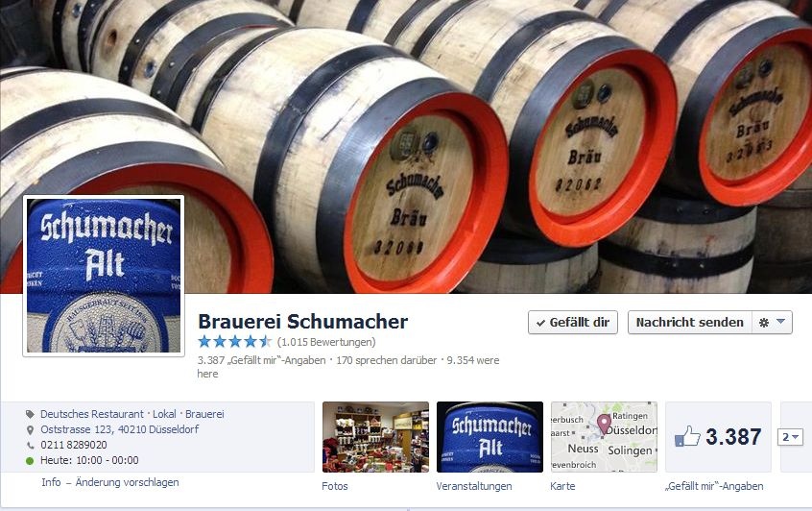Open the dropdown arrow next to gear icon

tap(781, 322)
